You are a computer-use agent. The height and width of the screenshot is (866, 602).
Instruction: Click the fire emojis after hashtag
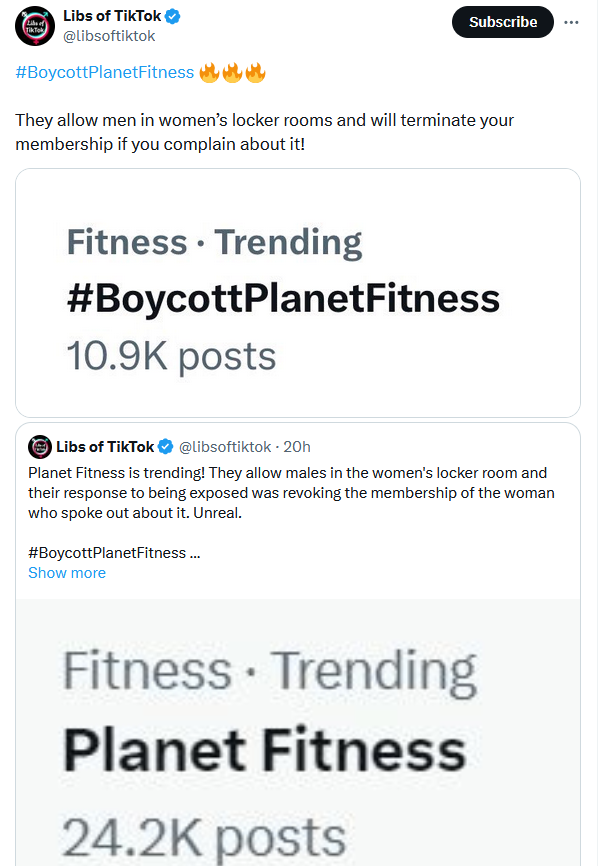coord(232,72)
